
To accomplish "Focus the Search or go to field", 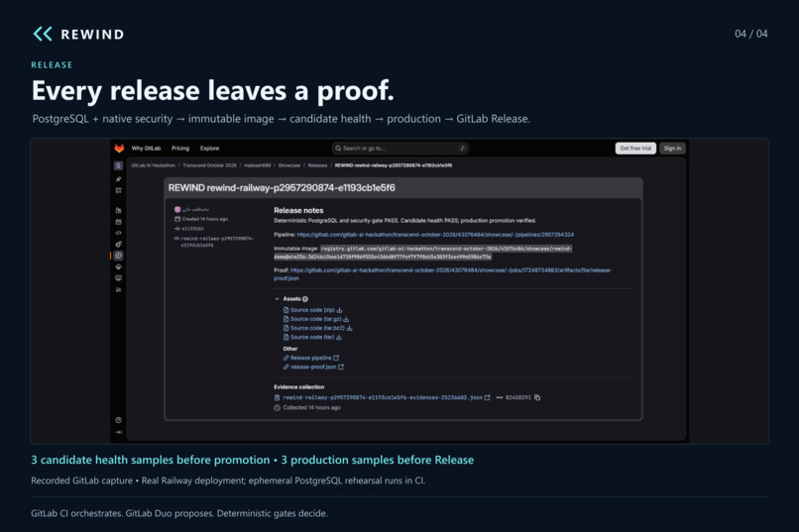I will coord(400,149).
